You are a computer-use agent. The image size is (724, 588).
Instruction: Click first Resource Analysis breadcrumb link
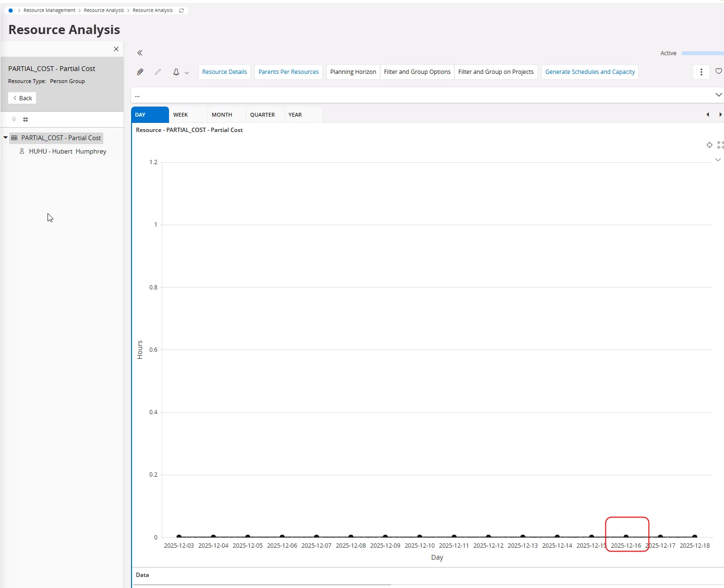[x=104, y=11]
